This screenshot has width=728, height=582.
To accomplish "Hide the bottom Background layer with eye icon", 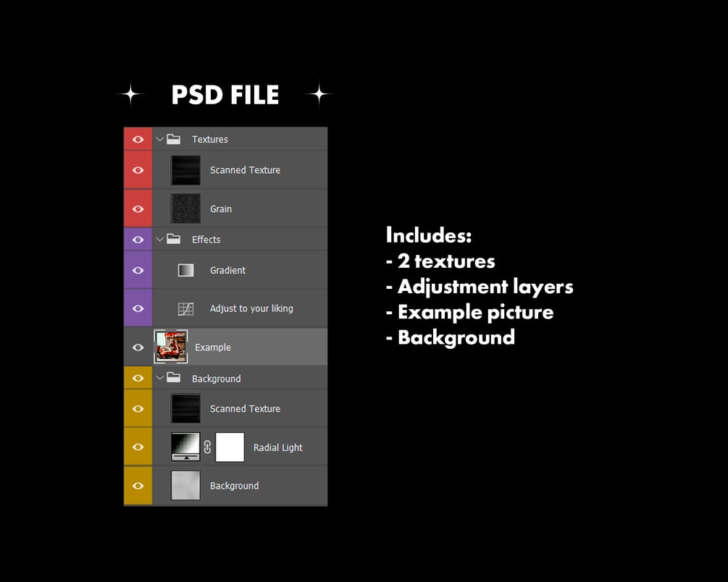I will click(138, 486).
